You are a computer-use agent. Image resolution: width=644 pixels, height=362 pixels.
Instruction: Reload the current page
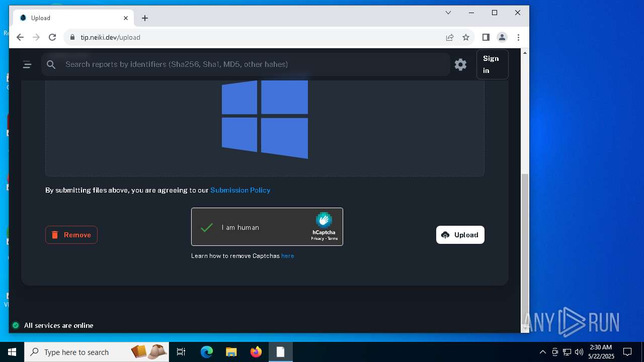(52, 37)
